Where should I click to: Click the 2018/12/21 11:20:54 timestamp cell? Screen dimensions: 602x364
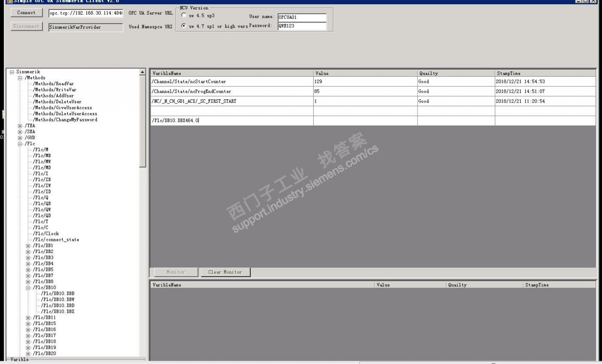click(x=545, y=101)
